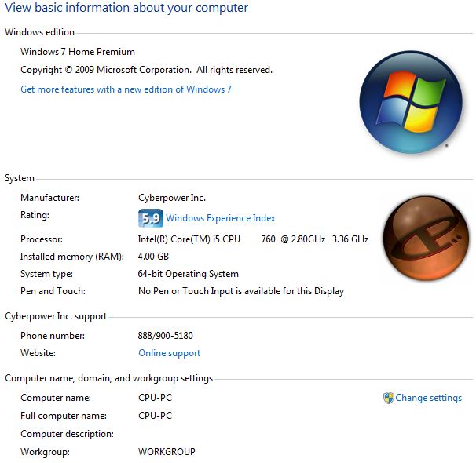Click the 64-bit Operating System text
This screenshot has width=476, height=463.
point(189,274)
